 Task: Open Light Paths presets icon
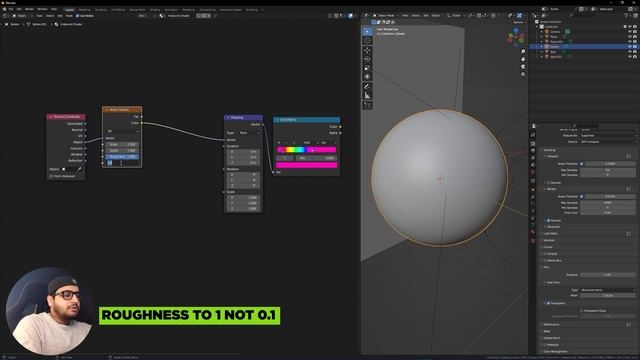tap(629, 233)
